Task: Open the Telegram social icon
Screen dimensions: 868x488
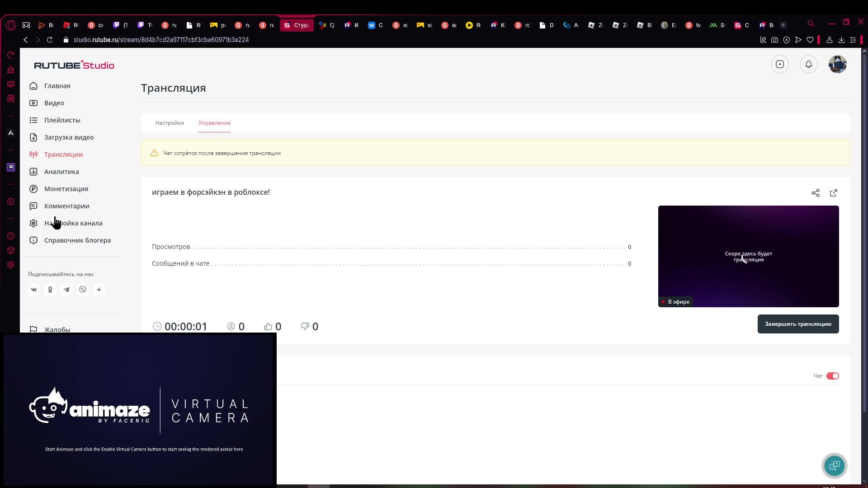Action: pos(66,290)
